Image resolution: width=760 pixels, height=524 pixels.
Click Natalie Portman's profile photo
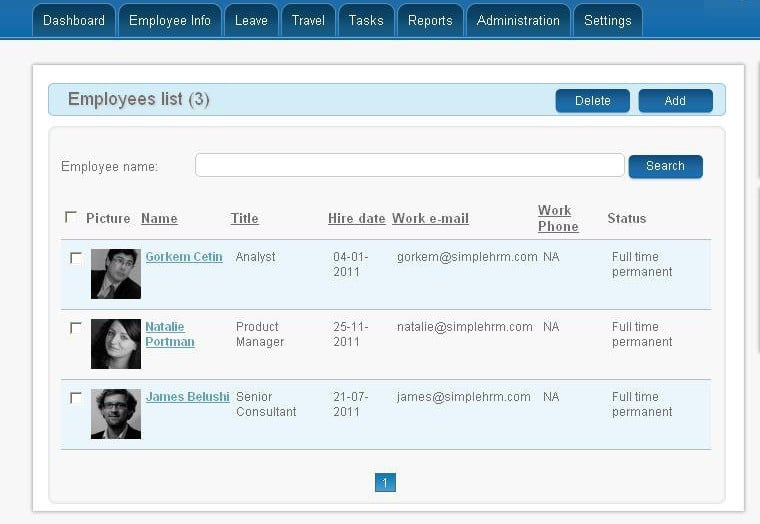116,344
